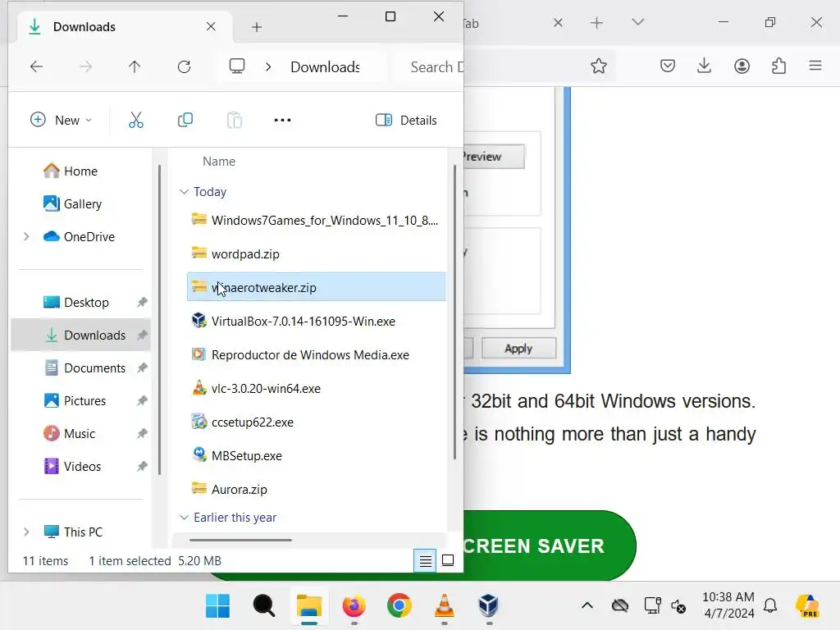This screenshot has width=840, height=630.
Task: Select VirtualBox-7.0.14-161095-Win.exe file
Action: pyautogui.click(x=316, y=322)
